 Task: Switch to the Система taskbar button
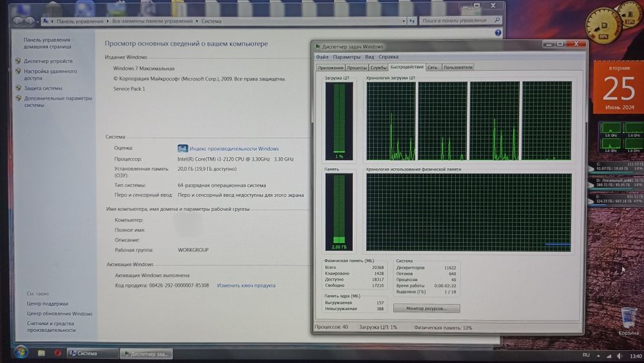coord(92,353)
